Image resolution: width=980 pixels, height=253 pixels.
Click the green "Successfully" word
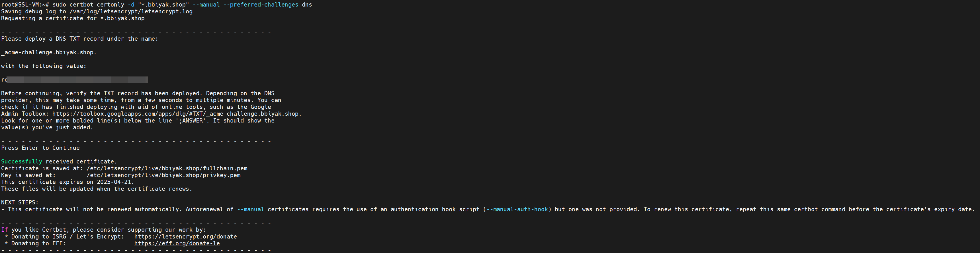(x=22, y=162)
